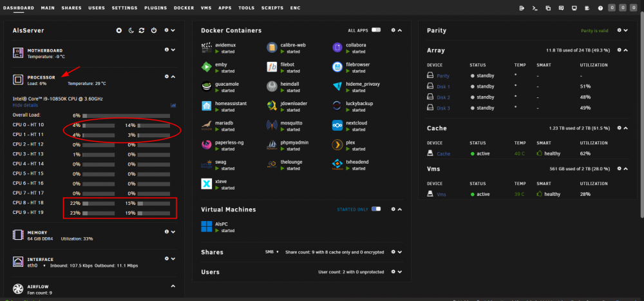Click the AlsPC Windows VM icon

click(207, 227)
